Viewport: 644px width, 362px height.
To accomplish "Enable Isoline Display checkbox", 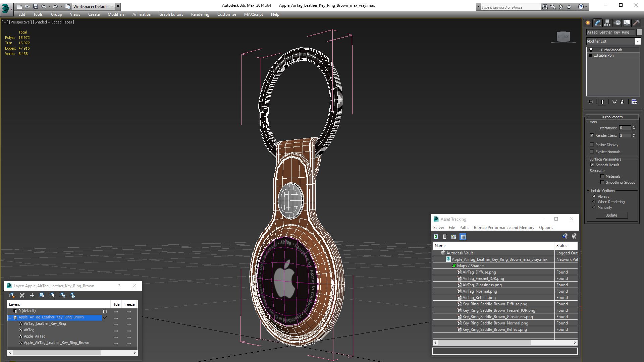I will [592, 145].
